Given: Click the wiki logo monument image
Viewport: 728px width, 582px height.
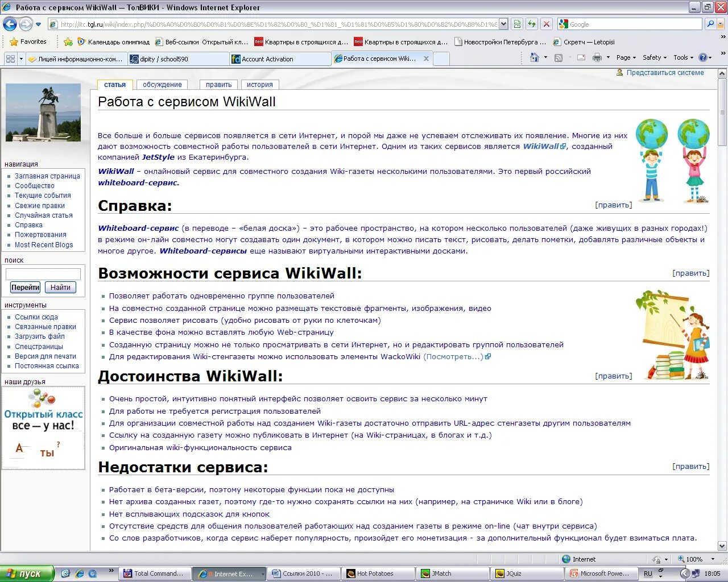Looking at the screenshot, I should pos(43,113).
